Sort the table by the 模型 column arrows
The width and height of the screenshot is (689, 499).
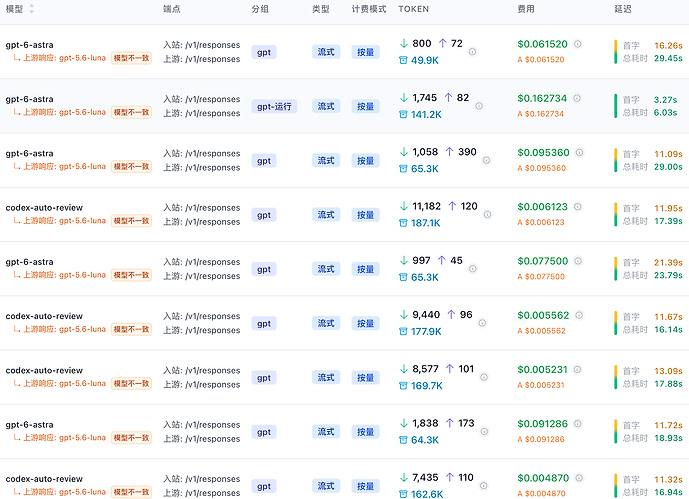click(31, 9)
